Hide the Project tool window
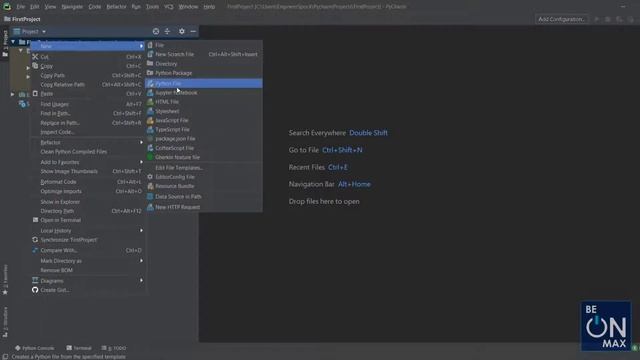The width and height of the screenshot is (640, 360). 193,31
